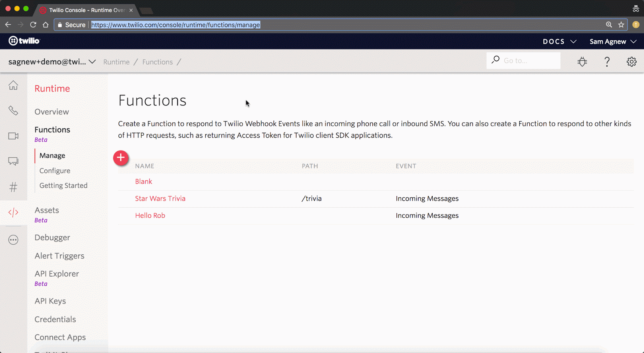Expand the DOCS dropdown
Viewport: 644px width, 353px height.
(559, 41)
